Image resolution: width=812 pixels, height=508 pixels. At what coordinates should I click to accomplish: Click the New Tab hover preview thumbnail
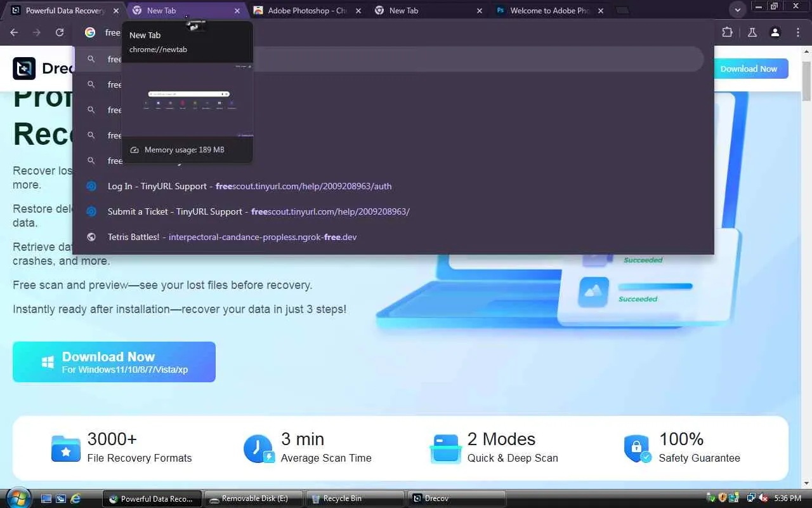(188, 100)
